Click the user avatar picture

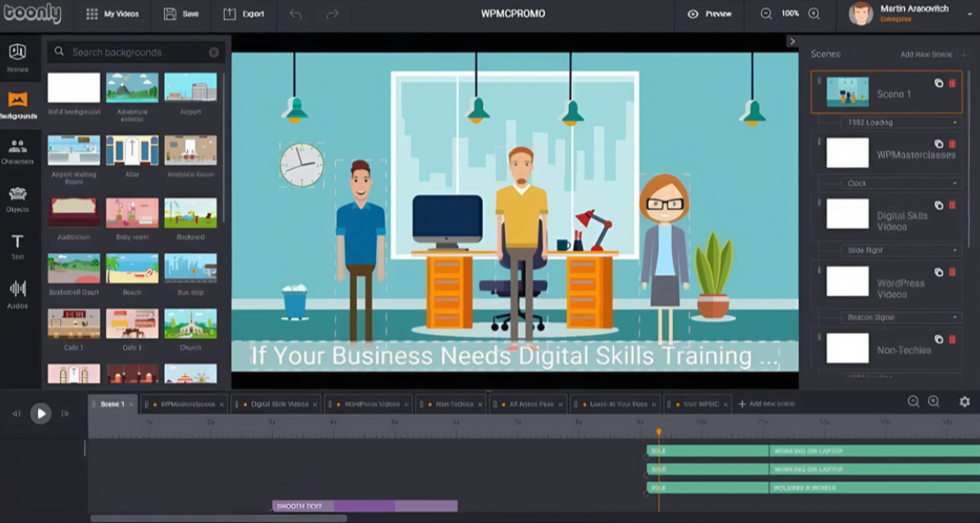click(x=861, y=14)
